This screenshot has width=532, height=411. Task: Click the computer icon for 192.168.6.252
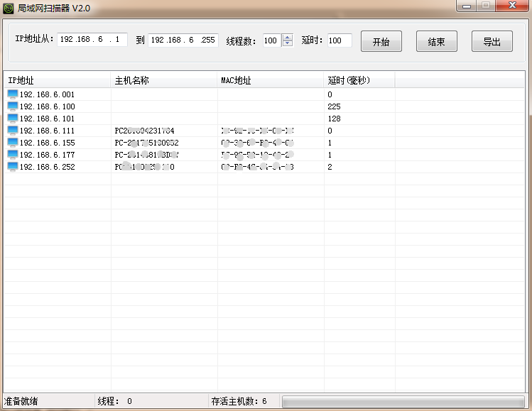(x=13, y=167)
